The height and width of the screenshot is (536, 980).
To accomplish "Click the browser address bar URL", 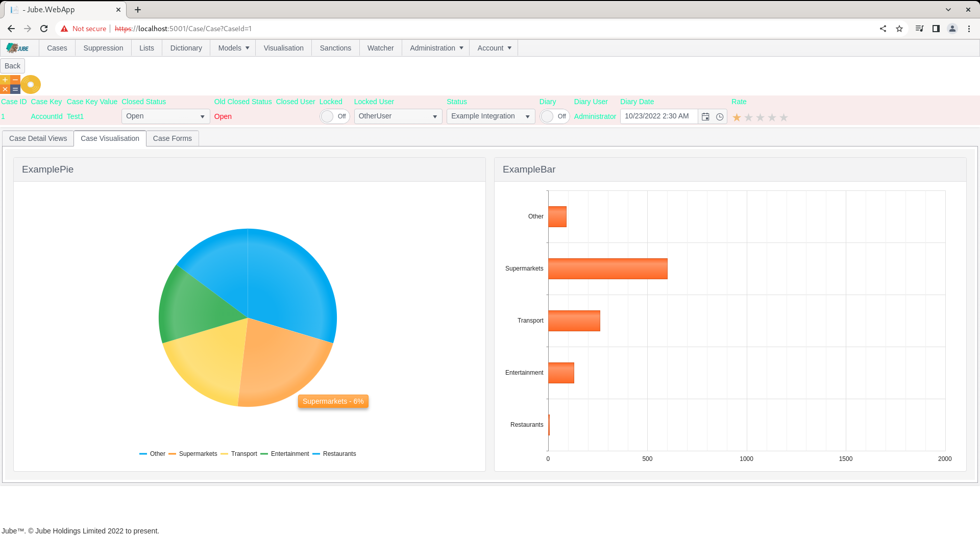I will [x=183, y=29].
